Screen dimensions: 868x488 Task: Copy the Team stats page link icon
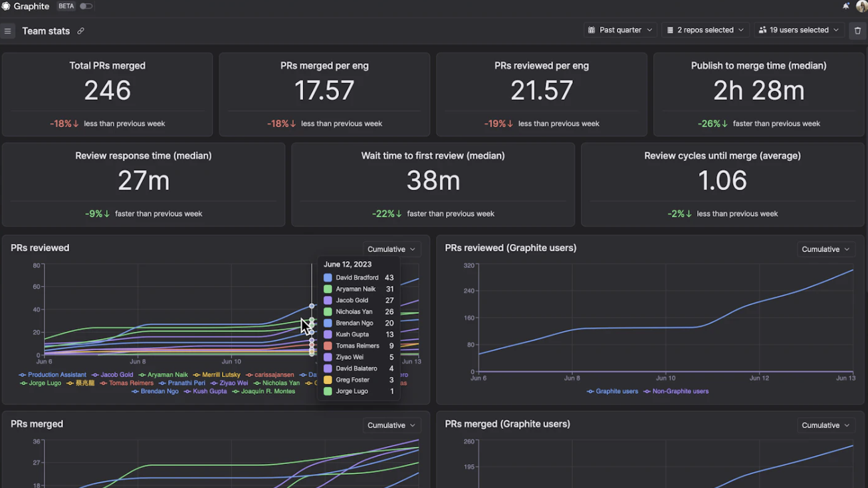[80, 31]
